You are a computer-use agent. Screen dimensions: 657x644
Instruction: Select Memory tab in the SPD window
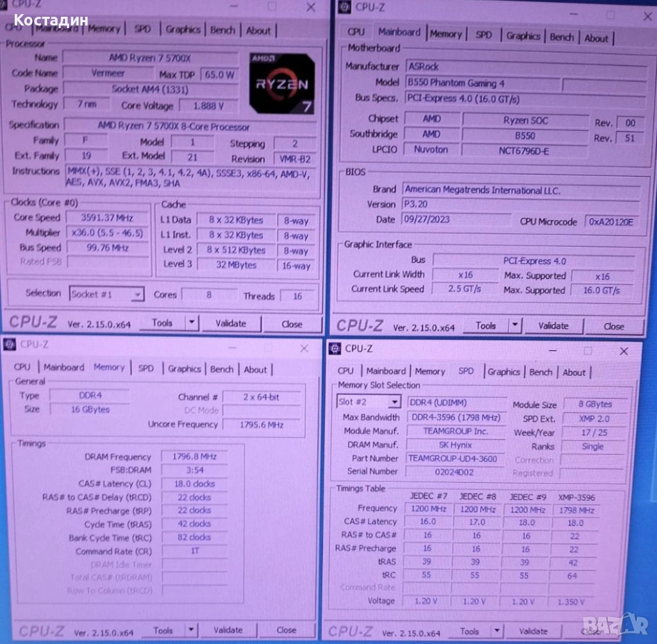tap(430, 372)
